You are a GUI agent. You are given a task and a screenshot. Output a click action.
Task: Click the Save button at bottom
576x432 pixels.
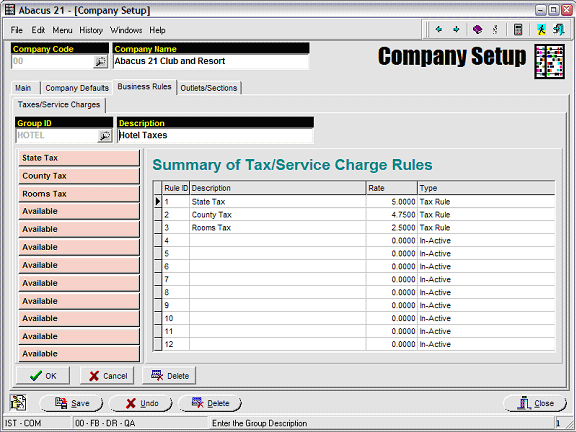tap(71, 403)
